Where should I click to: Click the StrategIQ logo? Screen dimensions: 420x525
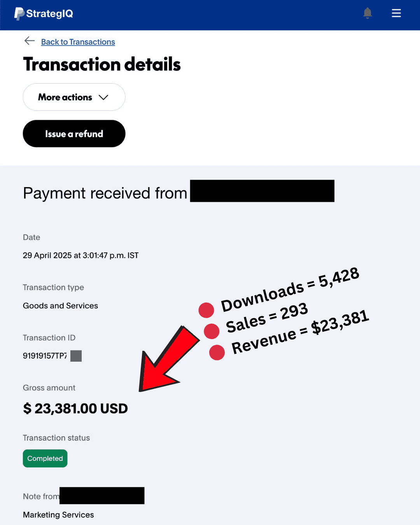pos(44,14)
